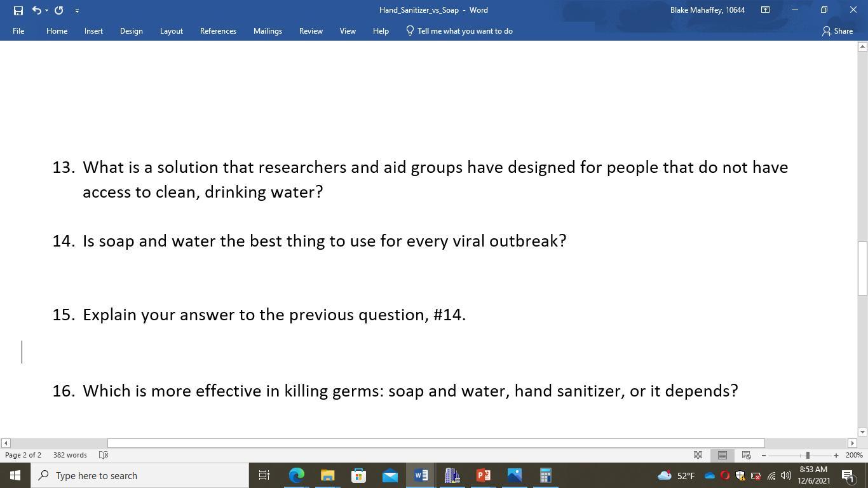Image resolution: width=868 pixels, height=488 pixels.
Task: Click the 200% zoom level button
Action: coord(853,455)
